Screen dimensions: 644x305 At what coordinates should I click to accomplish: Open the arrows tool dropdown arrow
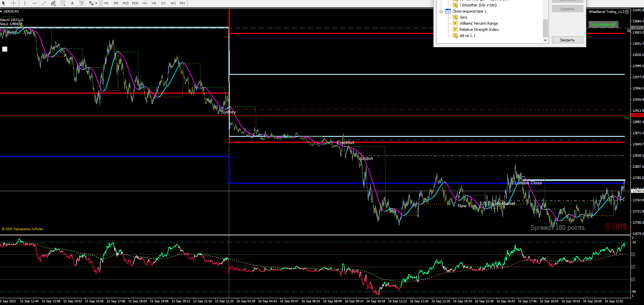(96, 3)
